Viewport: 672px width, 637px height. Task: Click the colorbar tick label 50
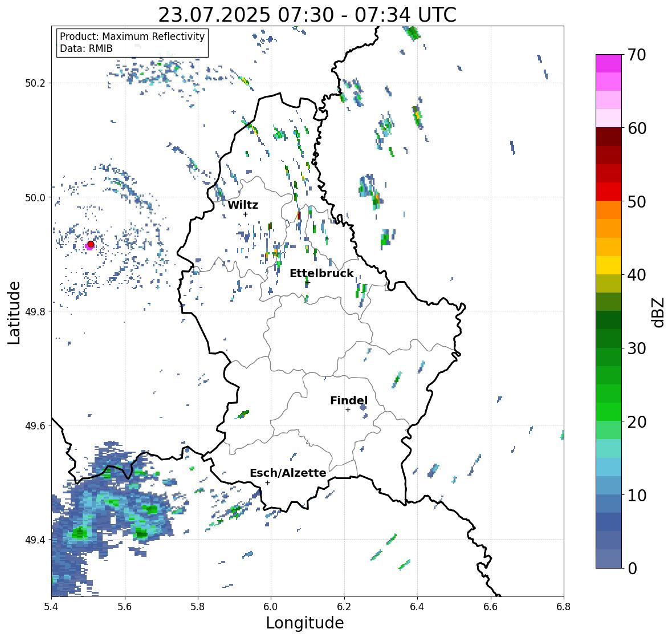(x=637, y=201)
